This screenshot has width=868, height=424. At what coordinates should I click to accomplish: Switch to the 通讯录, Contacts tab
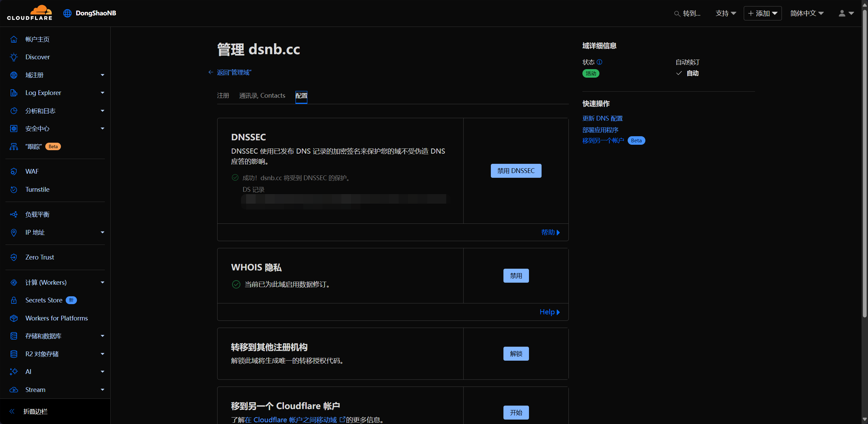pos(262,96)
